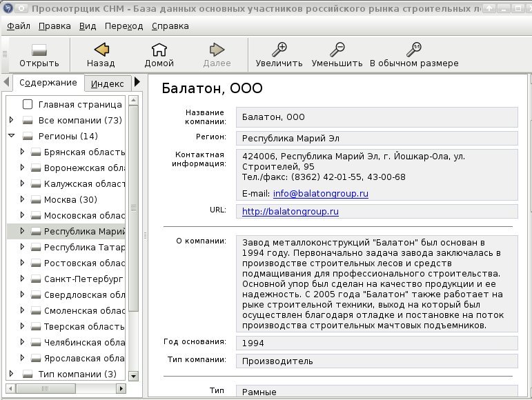Click the book icon beside Все компании (73)
This screenshot has height=400, width=532.
point(28,120)
